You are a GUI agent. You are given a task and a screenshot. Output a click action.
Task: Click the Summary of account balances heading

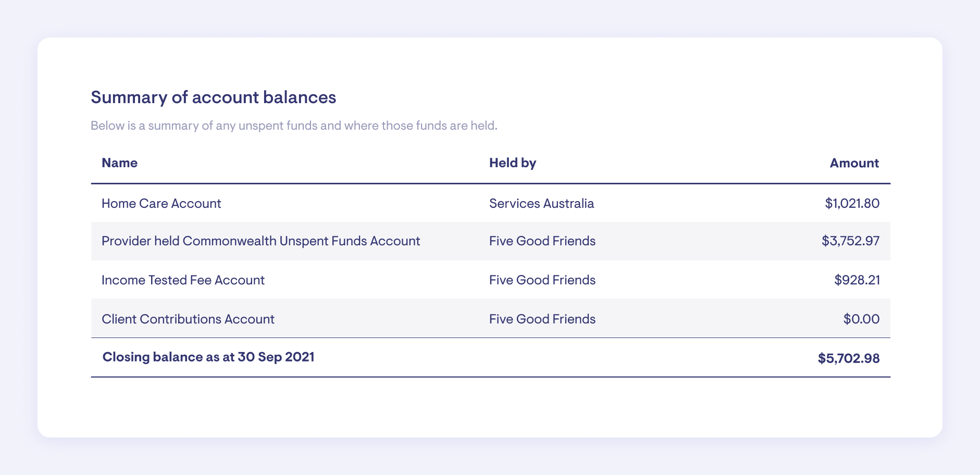(213, 97)
